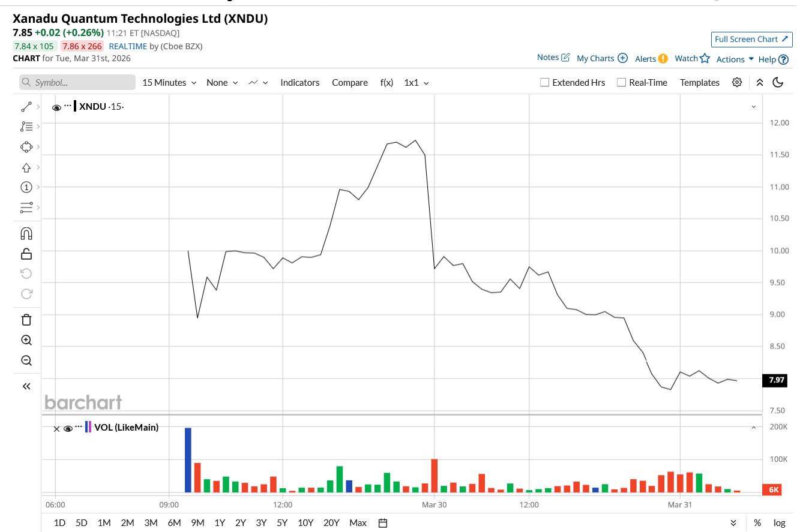This screenshot has width=797, height=532.
Task: Click the undo arrow icon
Action: pos(26,274)
